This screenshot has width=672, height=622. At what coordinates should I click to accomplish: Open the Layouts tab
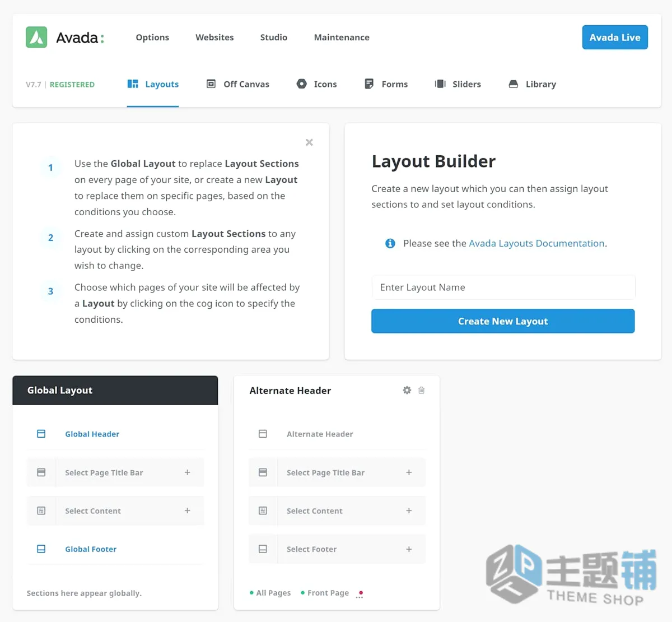153,84
